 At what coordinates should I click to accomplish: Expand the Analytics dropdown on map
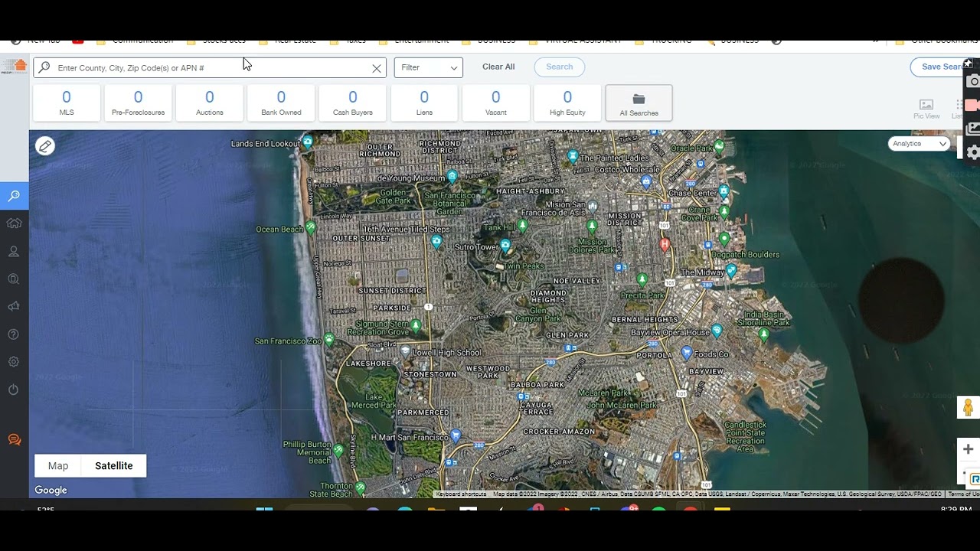pos(919,144)
